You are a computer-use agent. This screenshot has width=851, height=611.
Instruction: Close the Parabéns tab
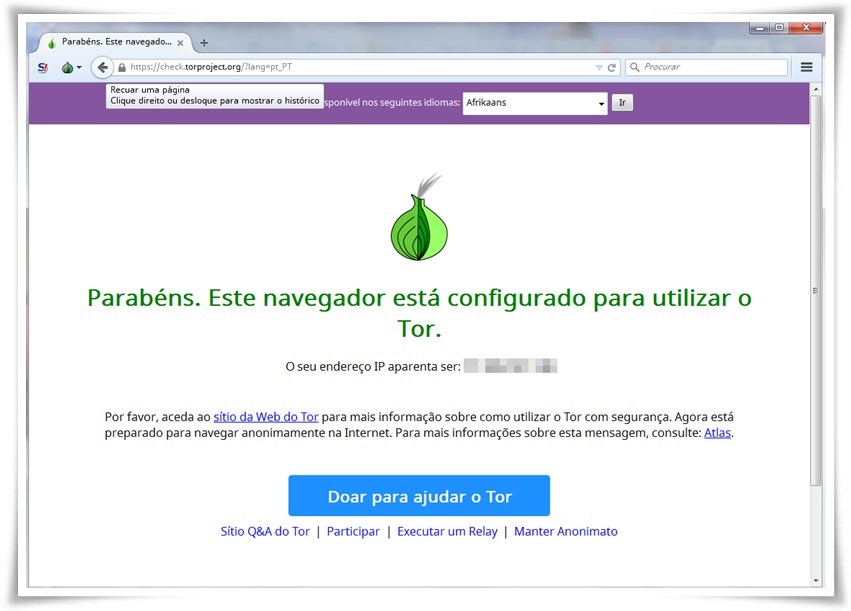(x=180, y=42)
